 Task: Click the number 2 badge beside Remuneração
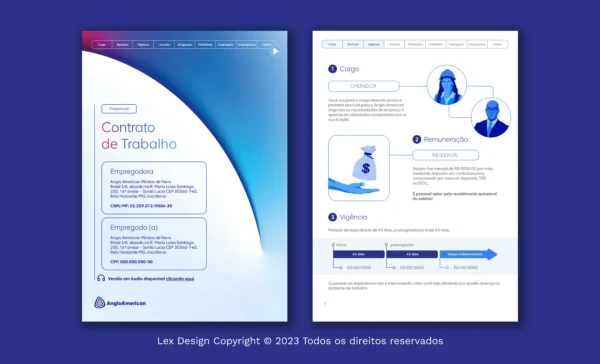click(x=417, y=140)
